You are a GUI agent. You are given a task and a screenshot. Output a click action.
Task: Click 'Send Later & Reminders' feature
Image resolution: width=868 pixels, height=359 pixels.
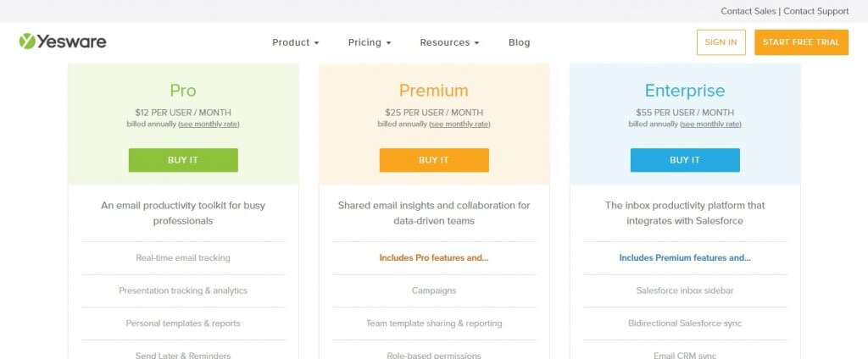coord(183,355)
